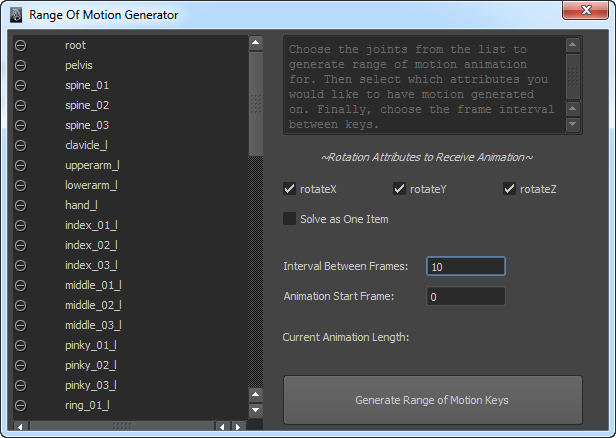Click the circle-minus icon beside clavicle_l
616x438 pixels.
[20, 146]
